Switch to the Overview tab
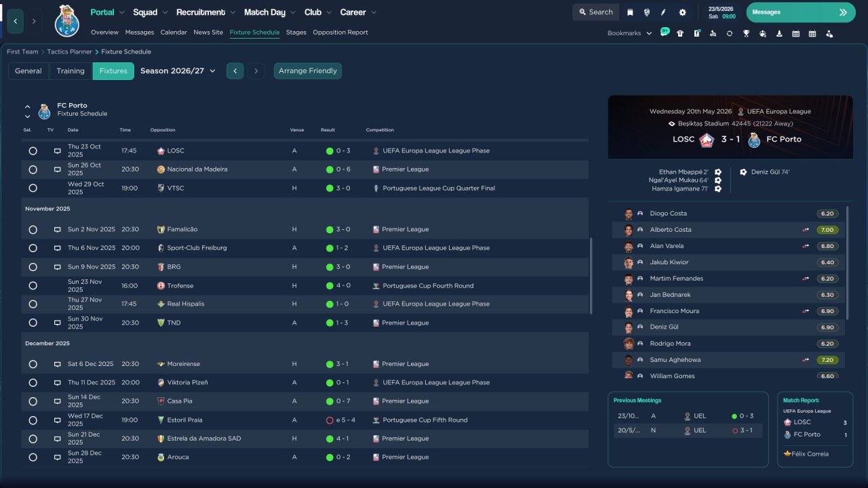Viewport: 868px width, 488px height. click(x=104, y=32)
